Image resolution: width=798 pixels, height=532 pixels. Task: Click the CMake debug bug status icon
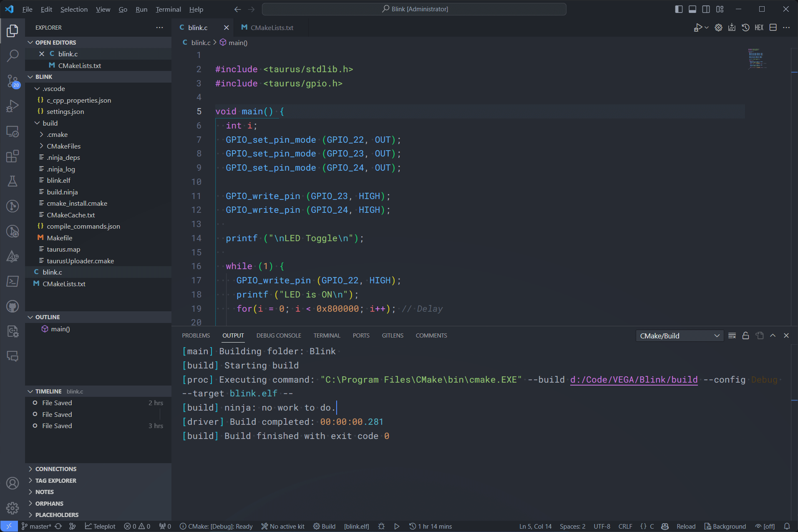(381, 526)
